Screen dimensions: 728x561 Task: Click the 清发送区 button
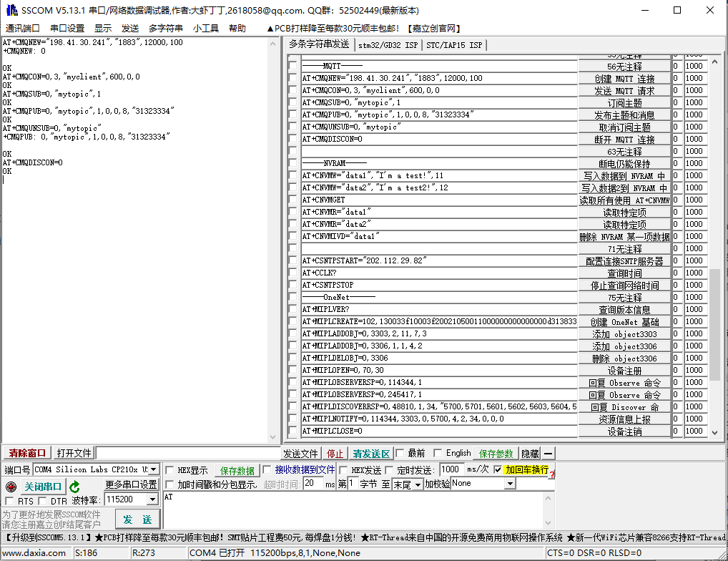point(371,453)
